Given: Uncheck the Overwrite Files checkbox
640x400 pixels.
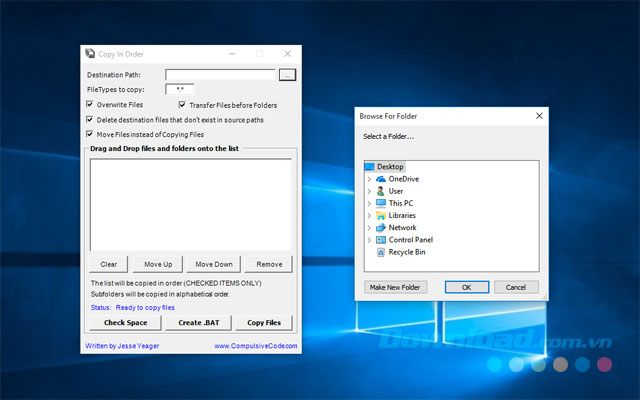Looking at the screenshot, I should tap(90, 104).
